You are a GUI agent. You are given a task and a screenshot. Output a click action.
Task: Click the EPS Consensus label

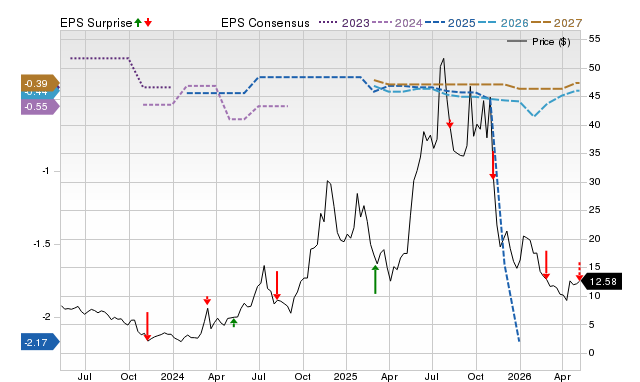coord(265,23)
